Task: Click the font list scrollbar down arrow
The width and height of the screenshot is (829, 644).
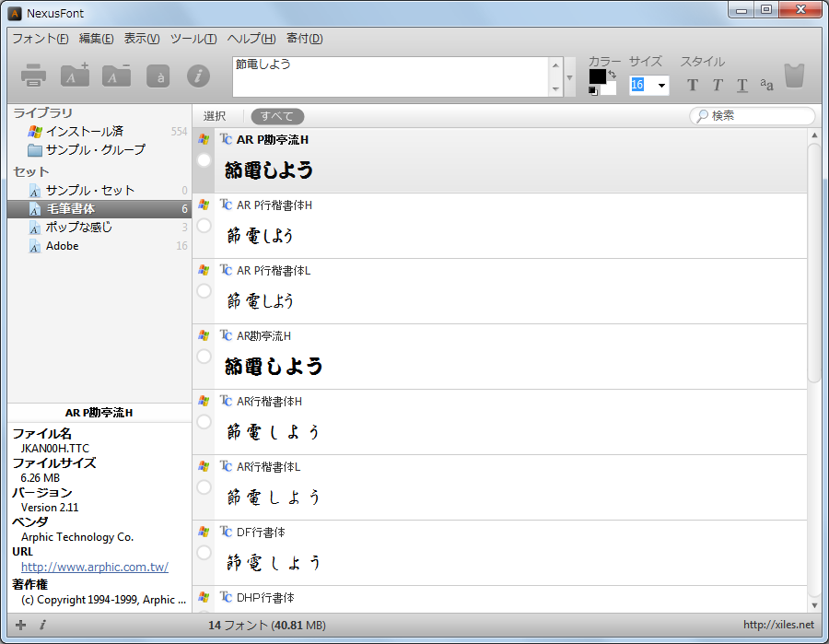Action: (x=814, y=605)
